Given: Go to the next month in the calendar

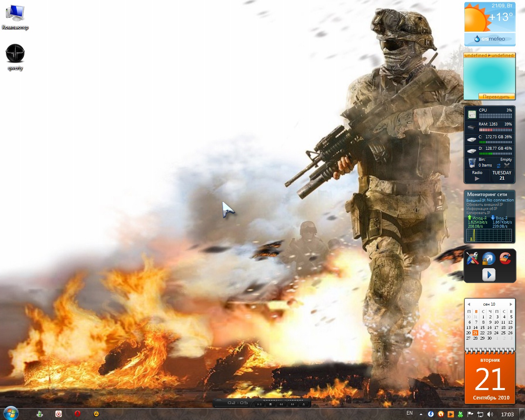Looking at the screenshot, I should coord(511,304).
